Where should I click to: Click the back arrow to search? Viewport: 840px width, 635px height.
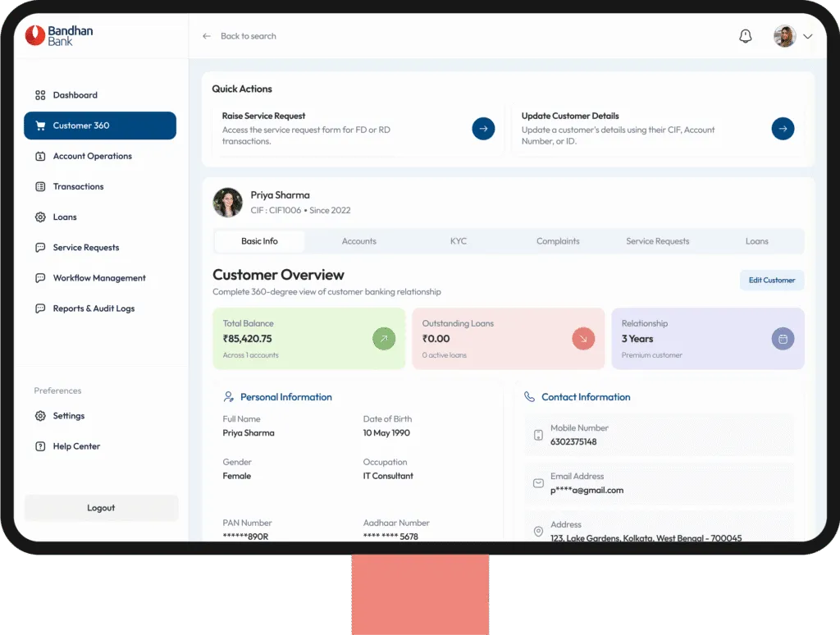(207, 36)
